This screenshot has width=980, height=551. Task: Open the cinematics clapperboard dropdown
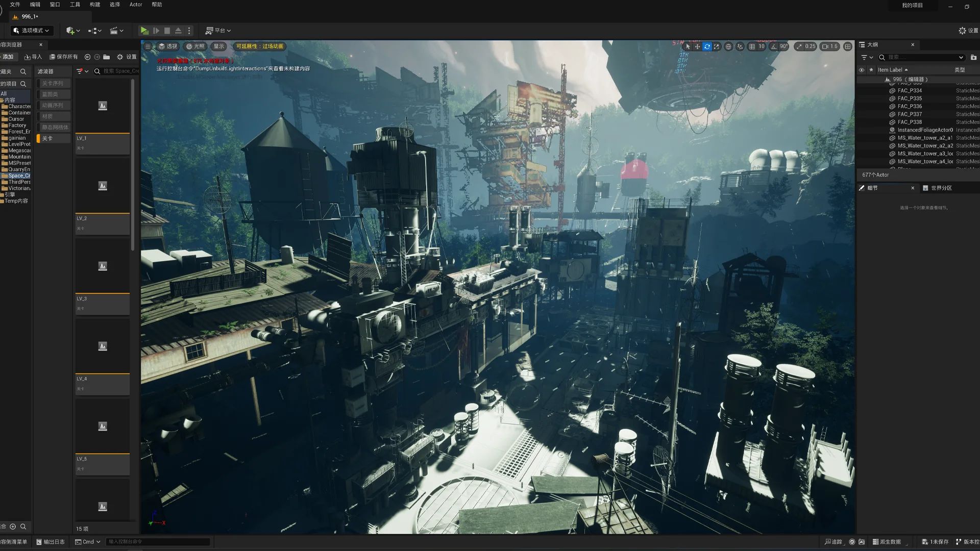click(x=117, y=31)
